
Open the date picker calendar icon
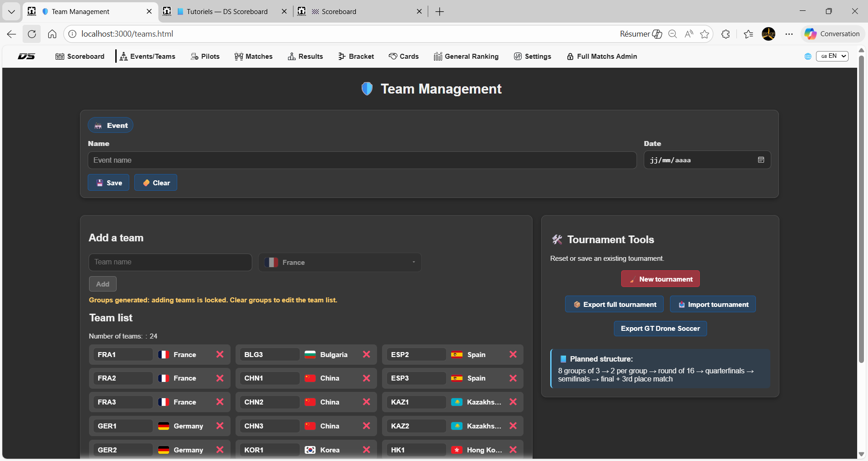pyautogui.click(x=761, y=160)
